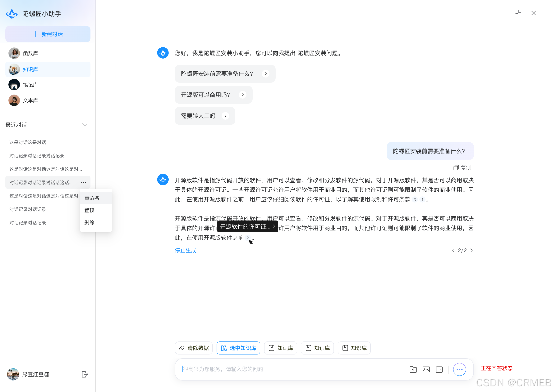552x392 pixels.
Task: Start a new conversation with 新建对话
Action: click(x=48, y=34)
